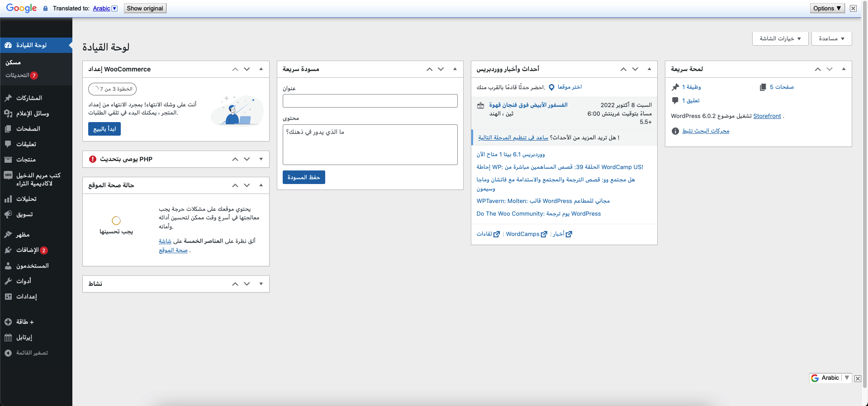Click the plus circle icon beside طاقة
Screen dimensions: 868x406
(8, 322)
